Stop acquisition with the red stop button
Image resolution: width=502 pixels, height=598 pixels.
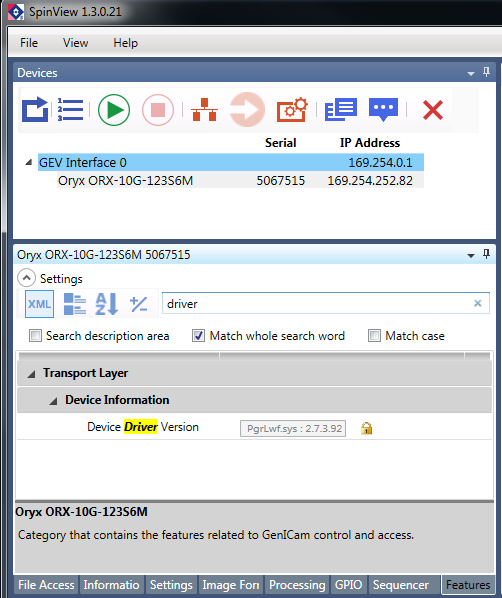[158, 110]
